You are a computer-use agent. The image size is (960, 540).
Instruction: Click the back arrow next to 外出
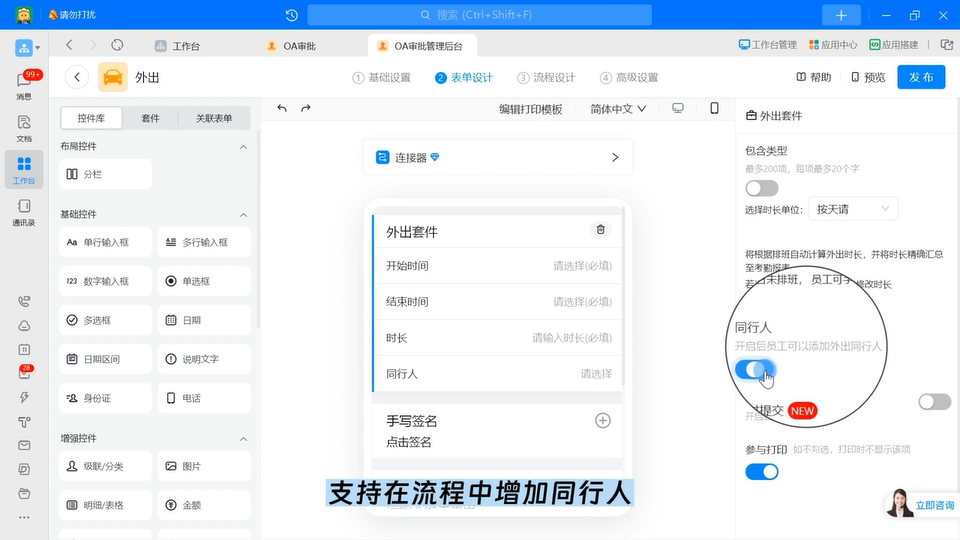click(77, 78)
